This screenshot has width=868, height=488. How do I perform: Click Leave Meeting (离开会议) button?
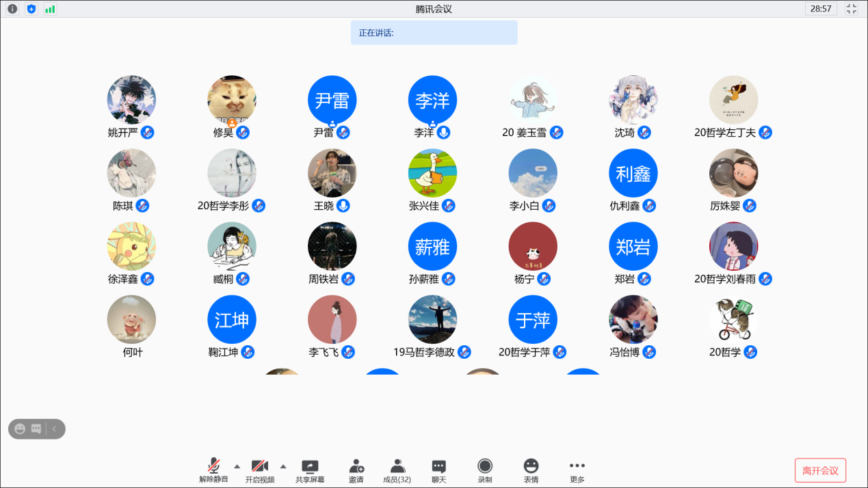(x=820, y=470)
